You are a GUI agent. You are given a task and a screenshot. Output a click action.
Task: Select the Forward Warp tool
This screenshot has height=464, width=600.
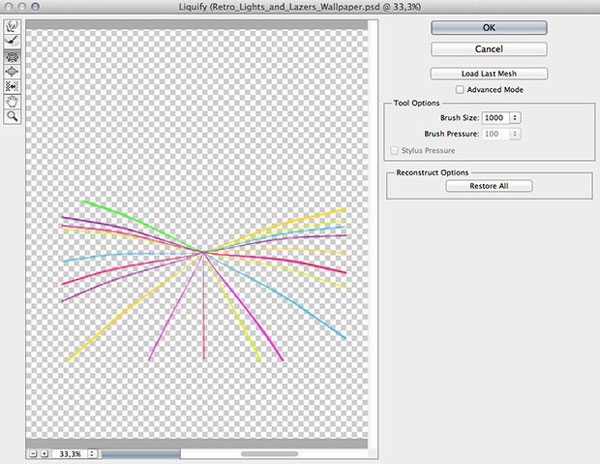[12, 26]
